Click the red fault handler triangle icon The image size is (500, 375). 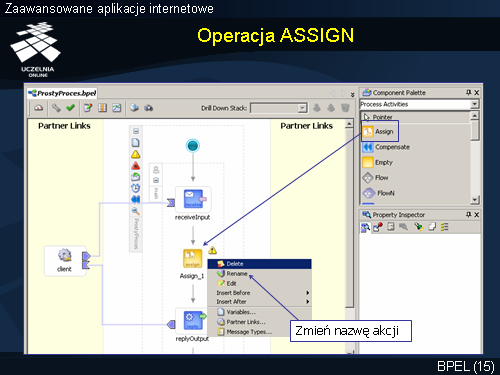click(x=135, y=166)
